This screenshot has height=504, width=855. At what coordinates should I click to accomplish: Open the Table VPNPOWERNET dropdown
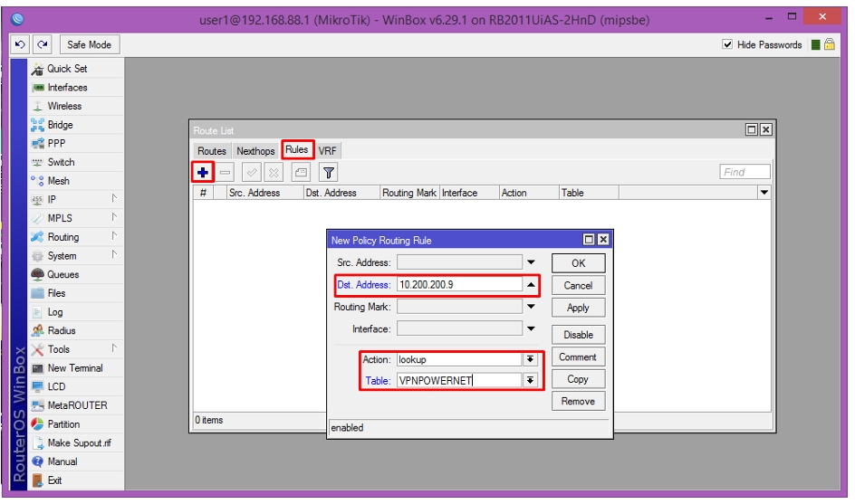click(530, 380)
